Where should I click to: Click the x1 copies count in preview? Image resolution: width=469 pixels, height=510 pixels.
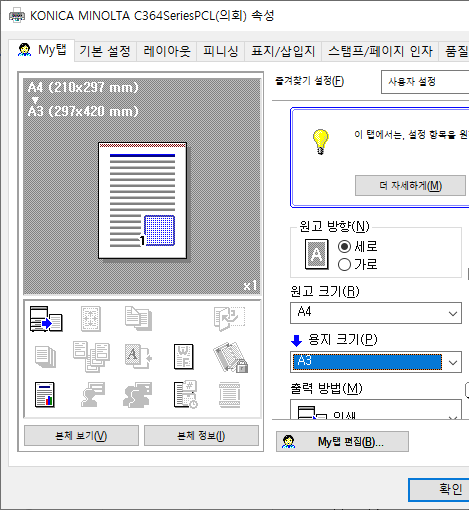[250, 286]
